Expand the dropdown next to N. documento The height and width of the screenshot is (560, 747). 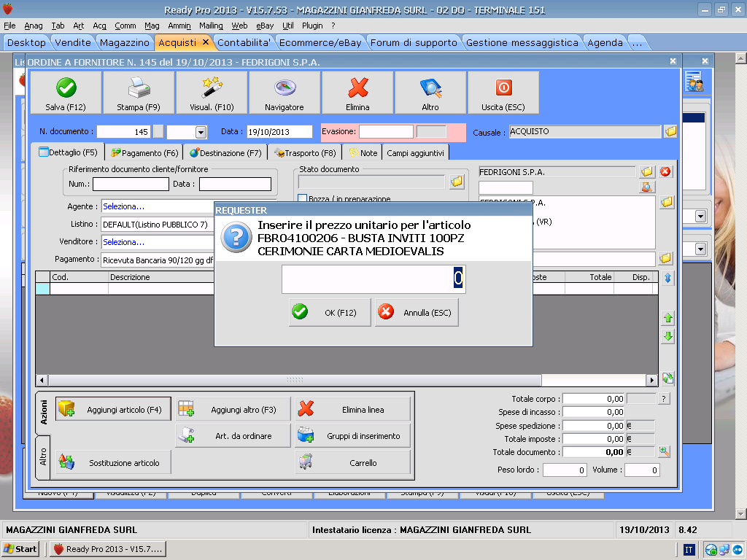pos(201,132)
